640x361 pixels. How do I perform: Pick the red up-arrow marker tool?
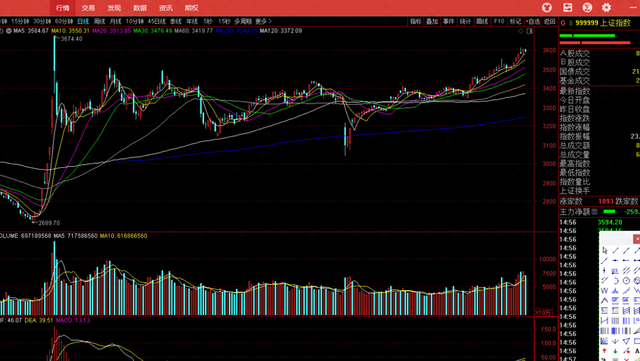pyautogui.click(x=605, y=350)
